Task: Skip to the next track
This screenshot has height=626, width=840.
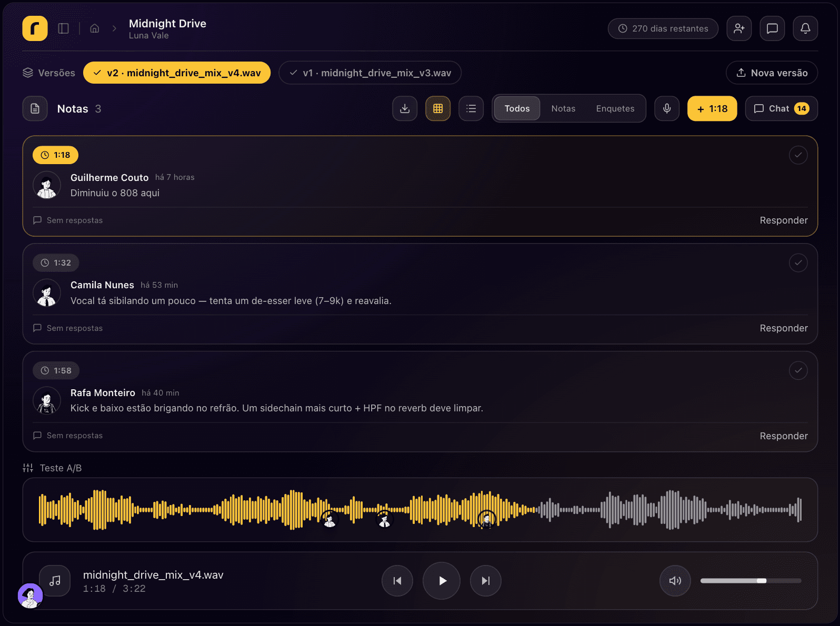Action: tap(486, 581)
